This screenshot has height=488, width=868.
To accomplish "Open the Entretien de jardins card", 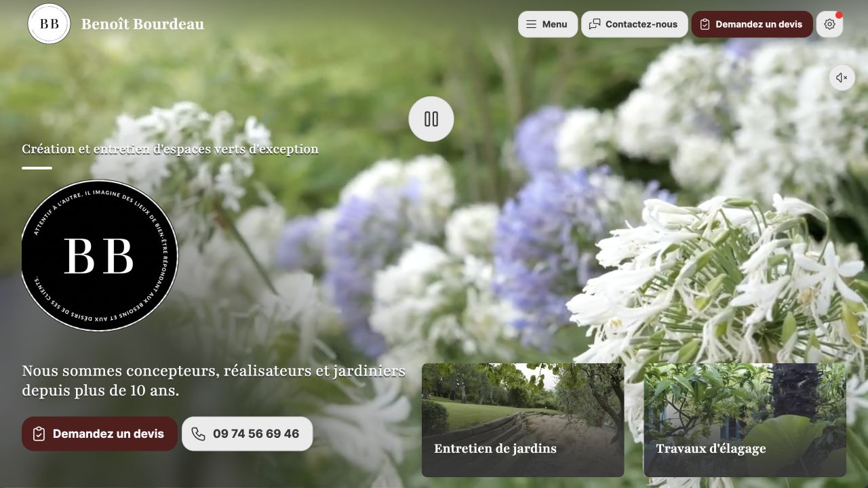I will coord(523,420).
